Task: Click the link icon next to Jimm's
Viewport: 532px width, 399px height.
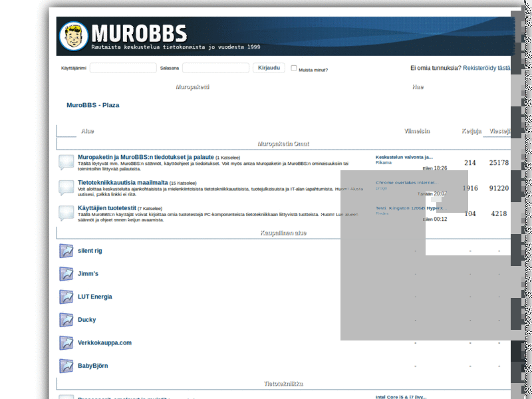Action: click(x=66, y=274)
